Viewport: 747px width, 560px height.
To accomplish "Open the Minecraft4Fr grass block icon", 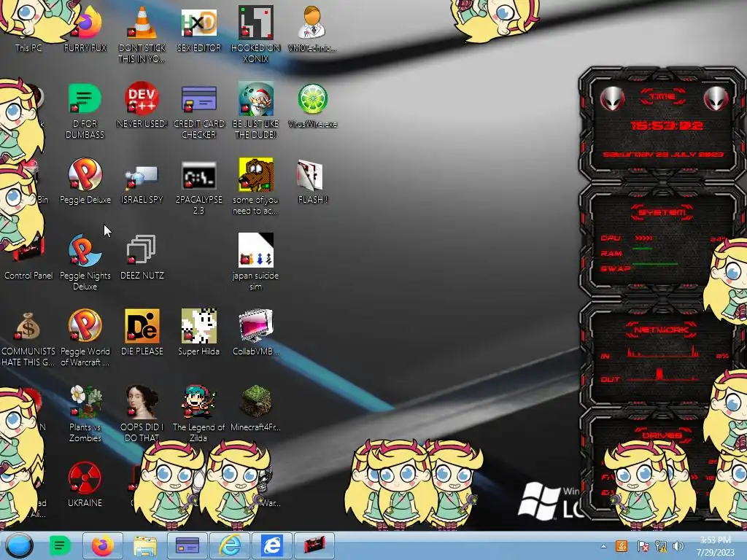I will tap(256, 408).
